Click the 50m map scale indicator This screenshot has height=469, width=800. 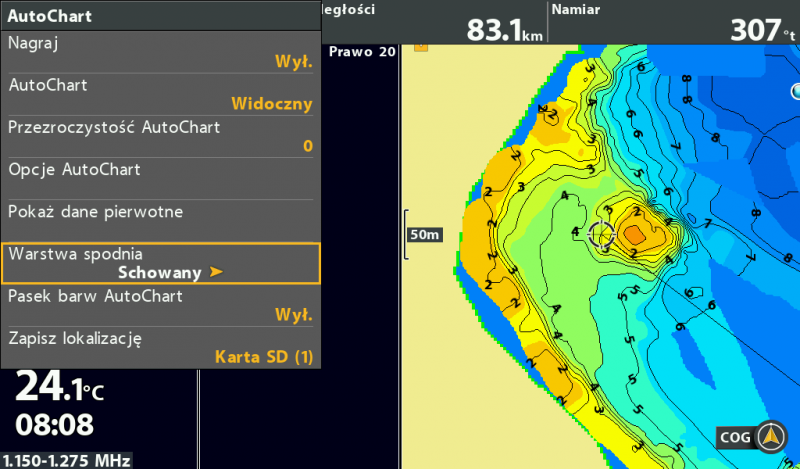424,234
